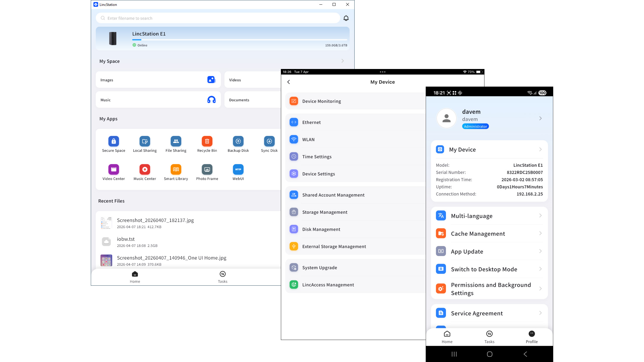Open System Upgrade
The image size is (644, 362).
(355, 267)
